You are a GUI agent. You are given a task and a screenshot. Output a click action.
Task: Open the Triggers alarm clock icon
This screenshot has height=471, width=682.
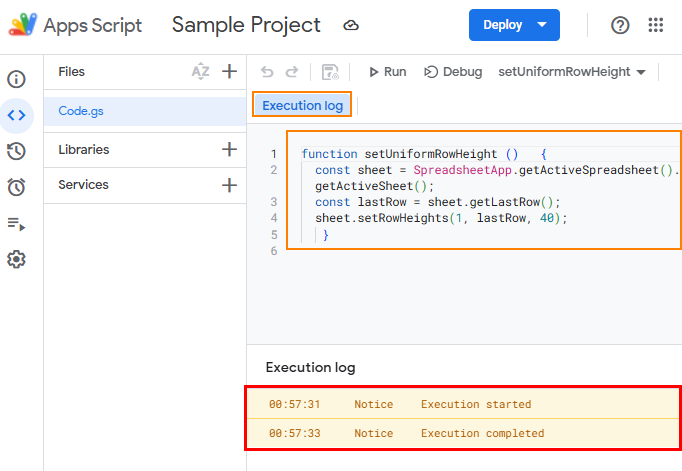click(x=16, y=187)
